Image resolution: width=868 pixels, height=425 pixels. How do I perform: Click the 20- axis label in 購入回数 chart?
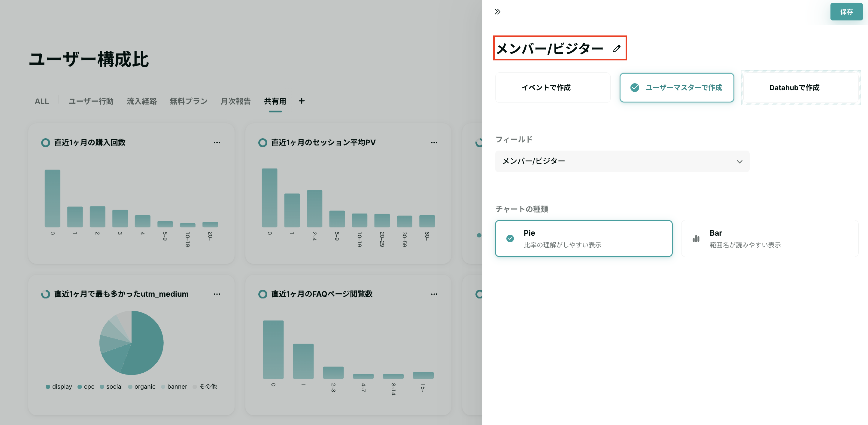[x=210, y=236]
